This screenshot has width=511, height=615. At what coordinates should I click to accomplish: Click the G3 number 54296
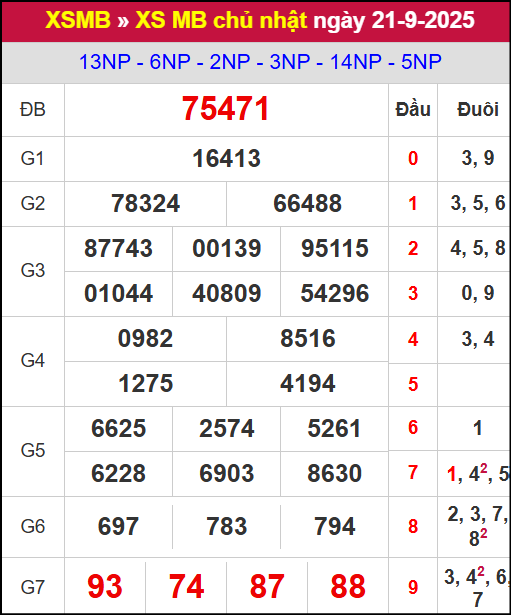335,293
